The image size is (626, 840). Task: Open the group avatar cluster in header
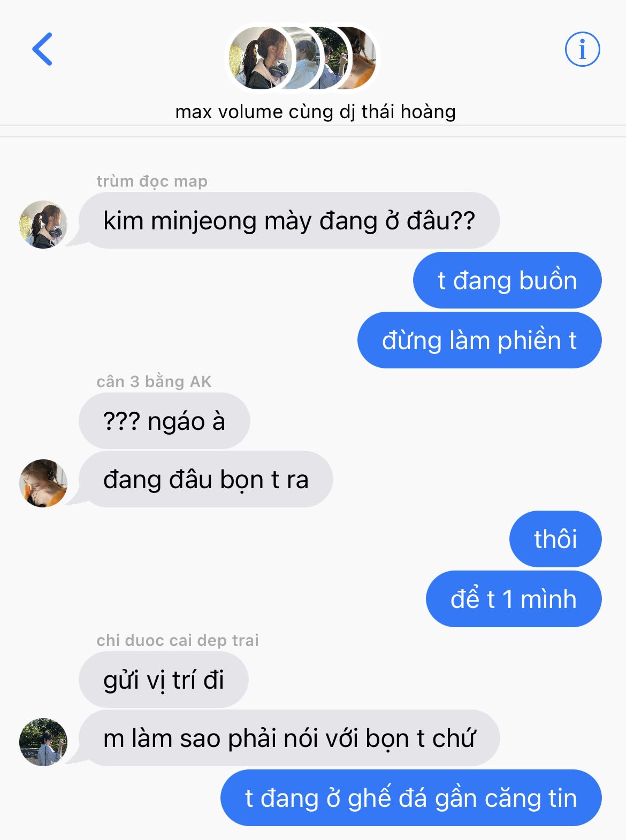[x=303, y=58]
